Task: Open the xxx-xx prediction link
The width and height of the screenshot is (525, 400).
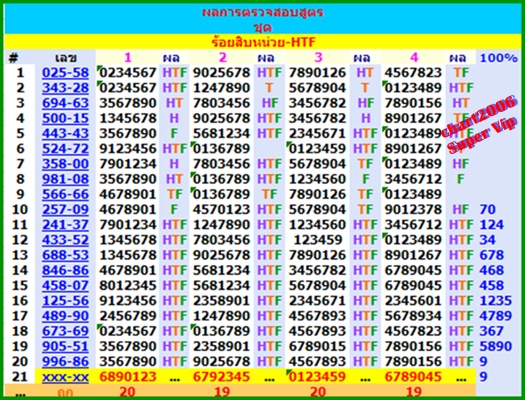Action: (x=65, y=377)
